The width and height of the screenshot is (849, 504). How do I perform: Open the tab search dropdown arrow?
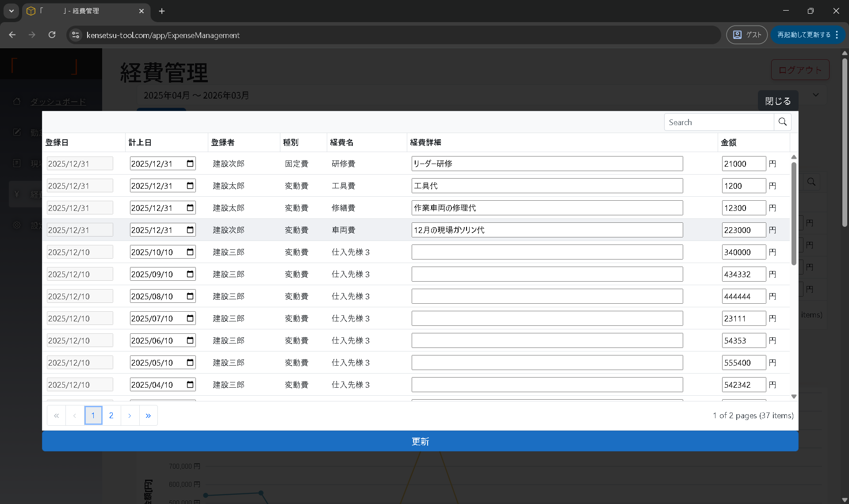[x=11, y=11]
